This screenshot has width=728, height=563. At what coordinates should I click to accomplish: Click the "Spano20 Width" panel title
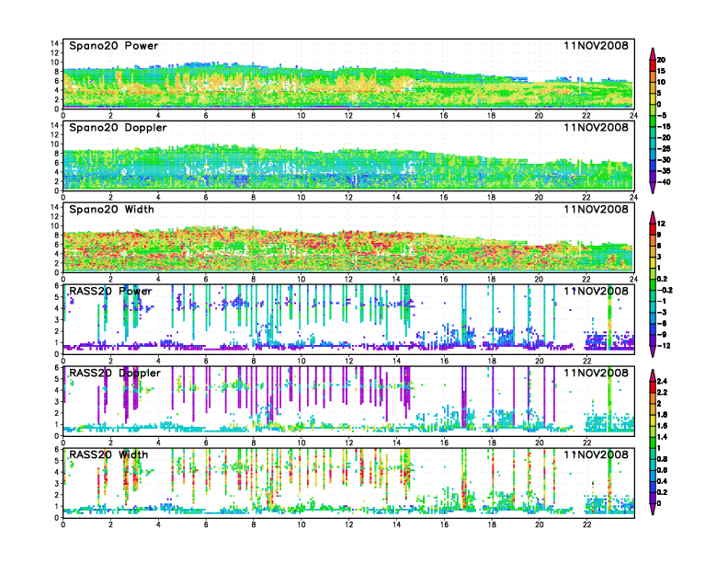point(111,210)
